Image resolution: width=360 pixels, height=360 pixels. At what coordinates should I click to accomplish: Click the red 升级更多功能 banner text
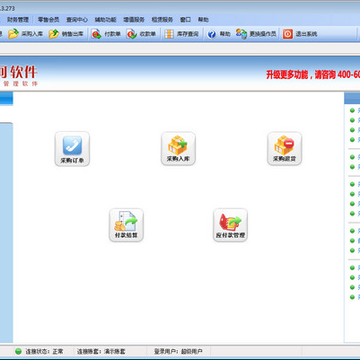[313, 75]
